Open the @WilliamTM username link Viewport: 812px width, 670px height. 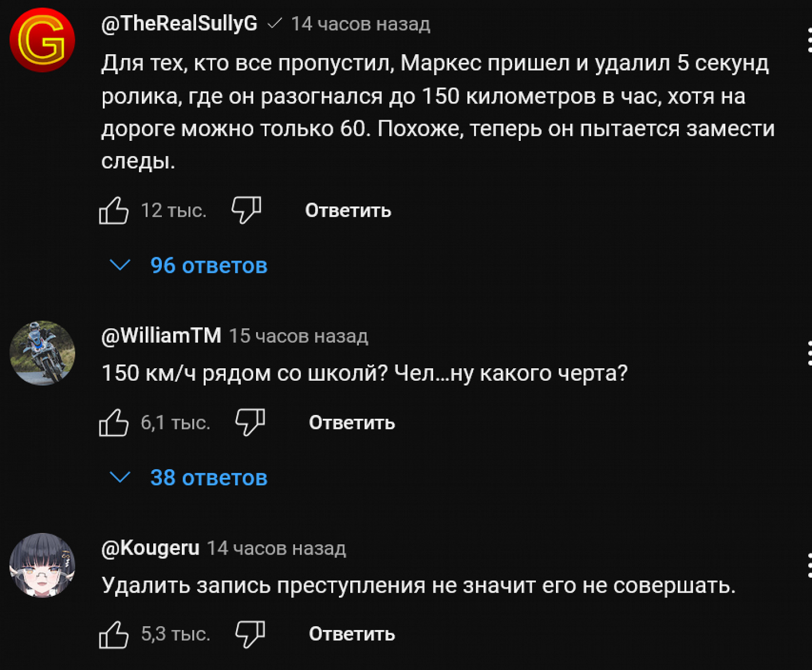coord(161,336)
